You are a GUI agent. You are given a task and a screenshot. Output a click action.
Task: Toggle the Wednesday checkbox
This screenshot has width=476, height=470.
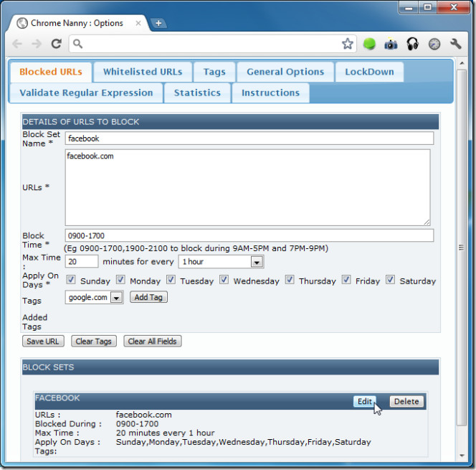coord(224,280)
